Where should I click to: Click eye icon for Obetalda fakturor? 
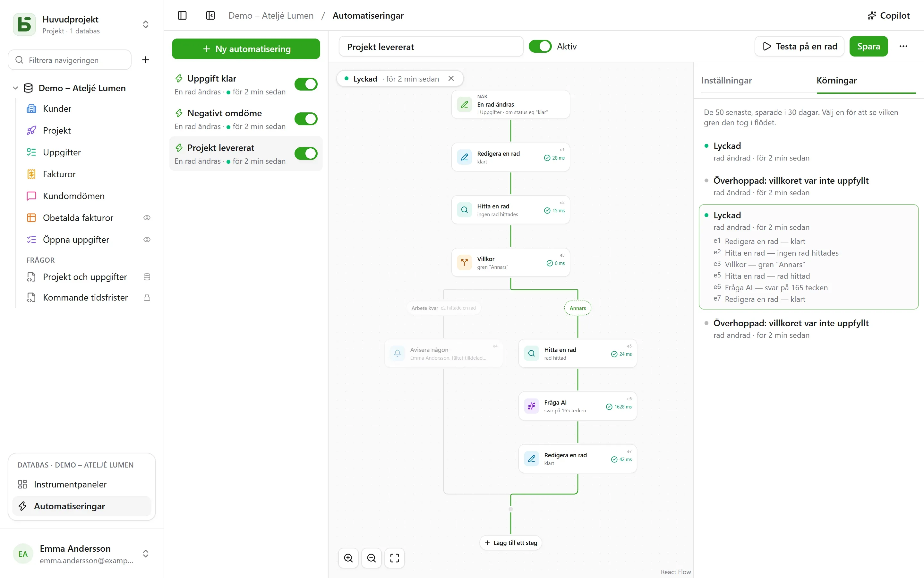147,218
